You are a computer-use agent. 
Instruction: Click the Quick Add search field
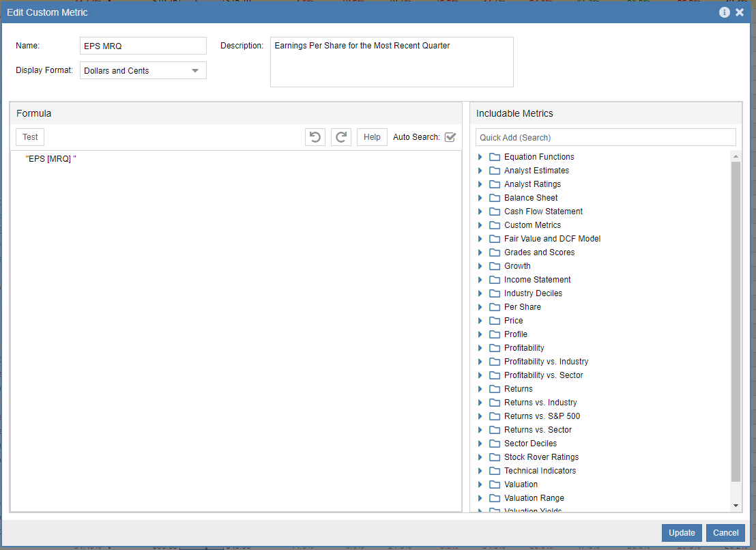click(x=605, y=137)
